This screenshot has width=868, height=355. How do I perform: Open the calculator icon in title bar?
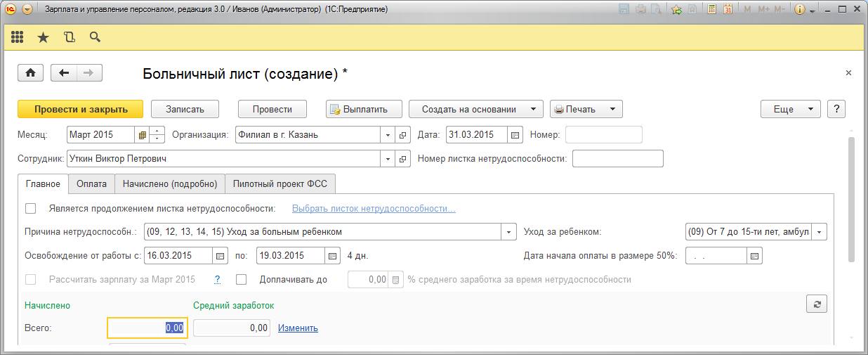tap(712, 10)
